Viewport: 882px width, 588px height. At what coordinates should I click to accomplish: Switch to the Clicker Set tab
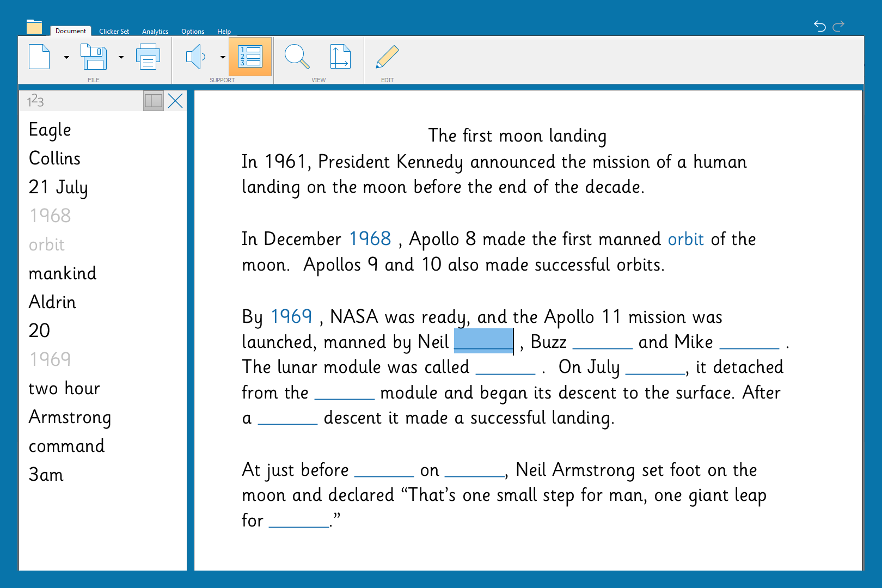(114, 32)
